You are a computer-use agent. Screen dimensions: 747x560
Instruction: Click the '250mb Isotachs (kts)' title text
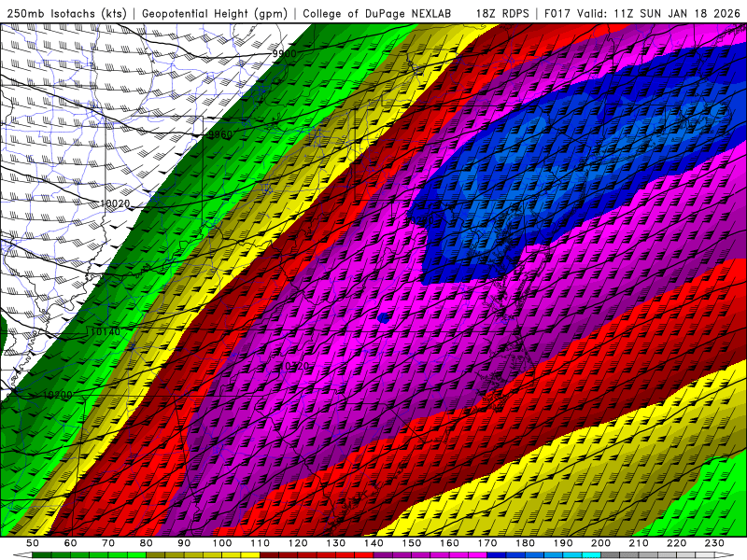click(67, 14)
